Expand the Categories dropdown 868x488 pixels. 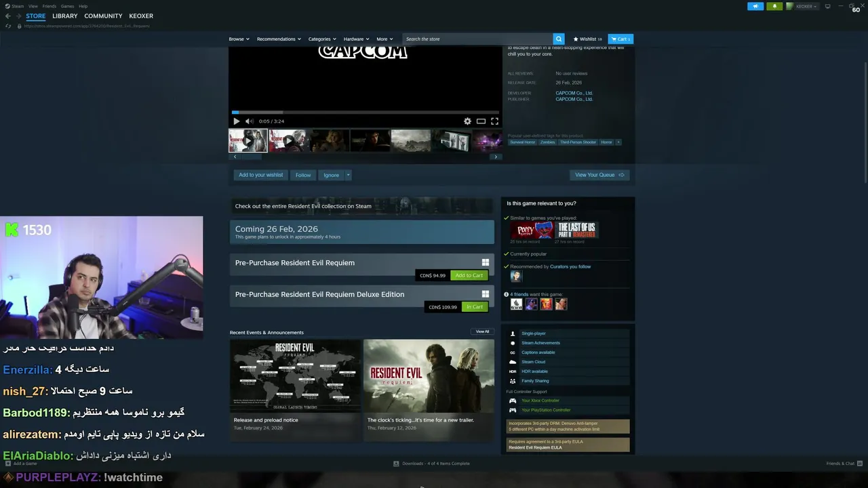(x=322, y=39)
